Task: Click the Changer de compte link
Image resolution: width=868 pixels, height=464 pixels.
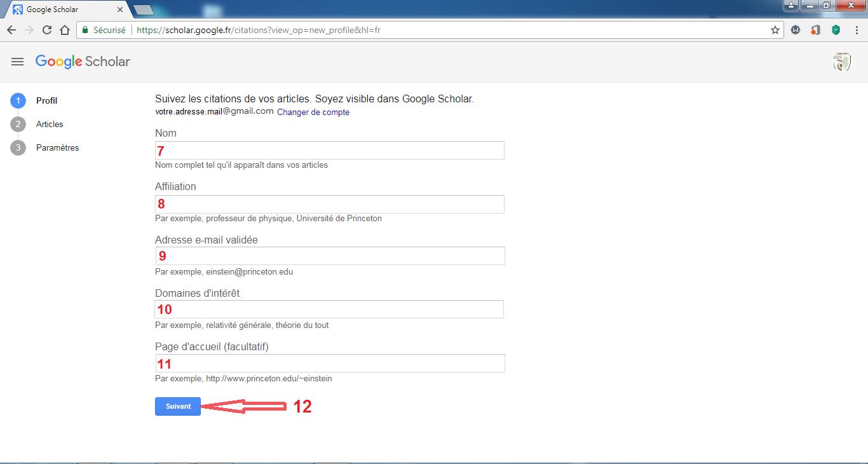Action: (313, 112)
